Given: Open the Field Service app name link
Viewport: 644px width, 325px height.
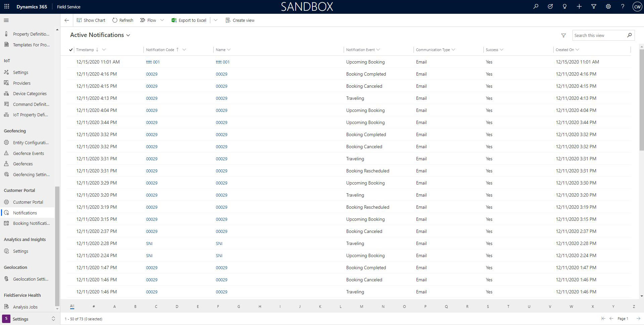Looking at the screenshot, I should tap(69, 7).
